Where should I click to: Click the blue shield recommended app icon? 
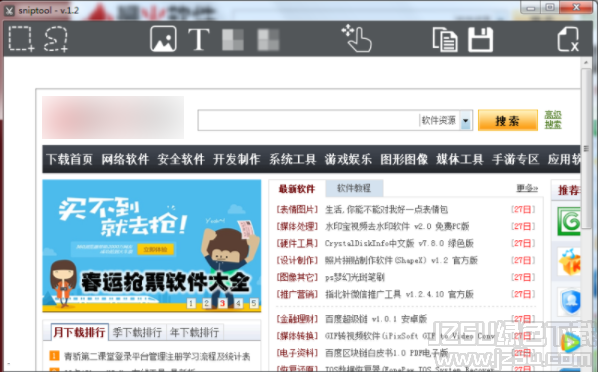[x=571, y=301]
